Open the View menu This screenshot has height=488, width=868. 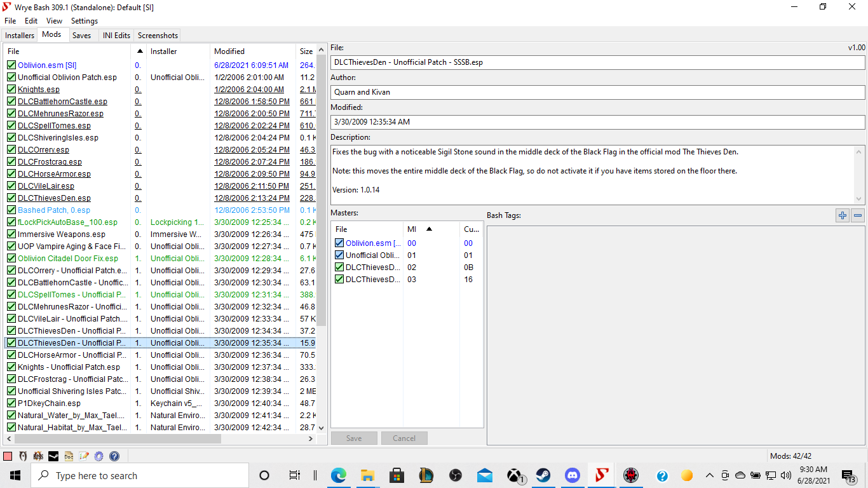[55, 21]
